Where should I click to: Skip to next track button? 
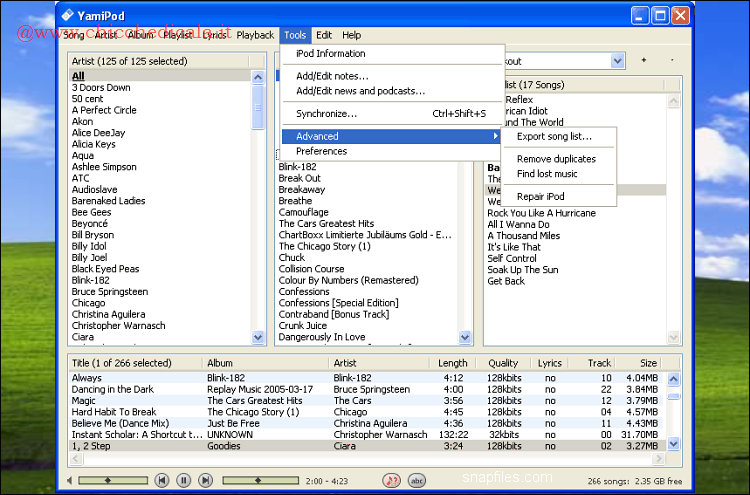204,481
